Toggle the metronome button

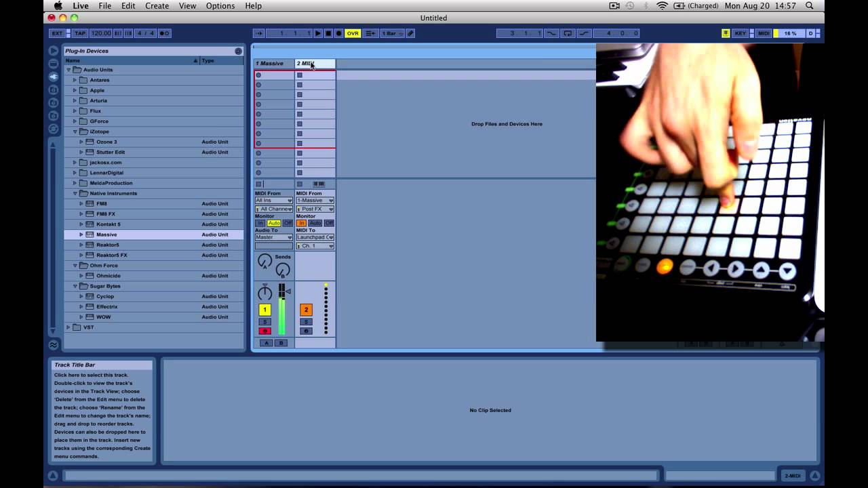pos(164,33)
